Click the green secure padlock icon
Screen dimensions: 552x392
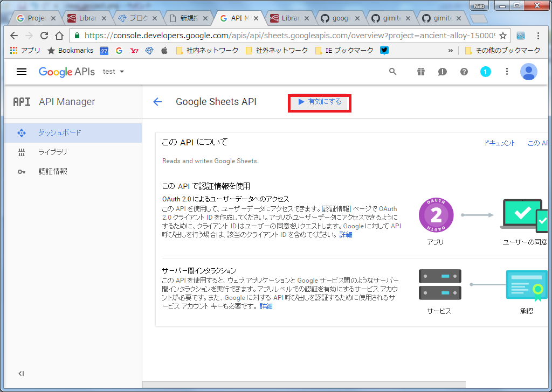click(77, 36)
